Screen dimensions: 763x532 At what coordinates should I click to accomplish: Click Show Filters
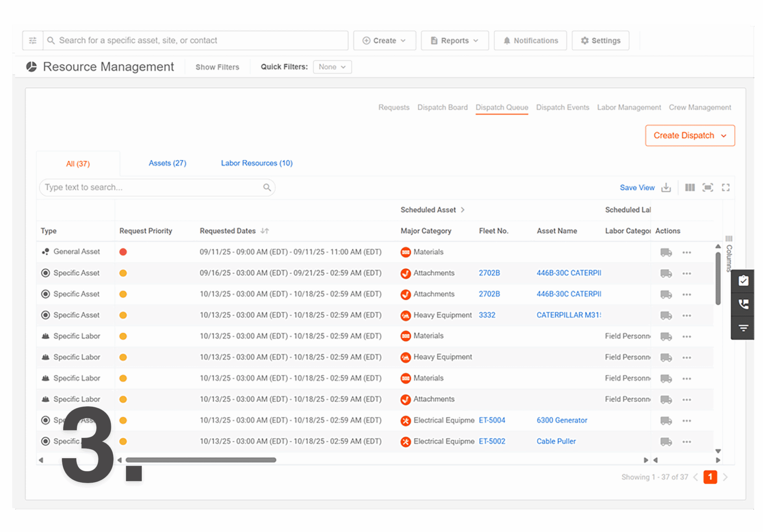tap(217, 67)
